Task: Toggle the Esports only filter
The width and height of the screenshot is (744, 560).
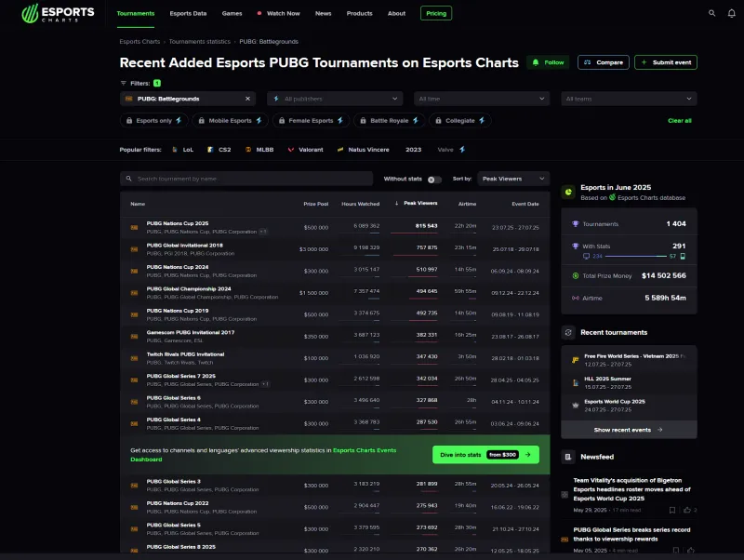Action: point(153,121)
